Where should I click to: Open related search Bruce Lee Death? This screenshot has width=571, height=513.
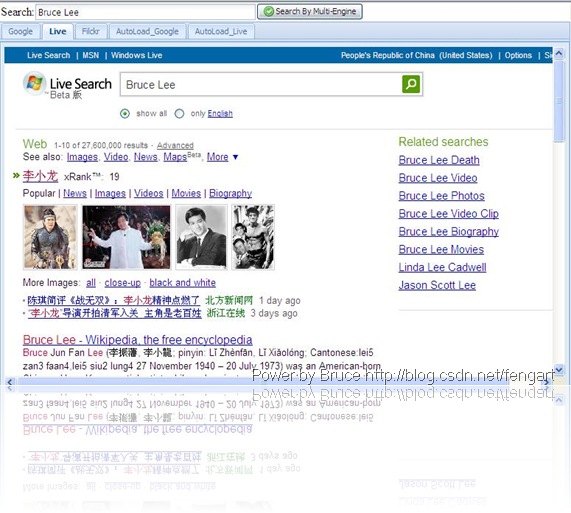point(439,160)
